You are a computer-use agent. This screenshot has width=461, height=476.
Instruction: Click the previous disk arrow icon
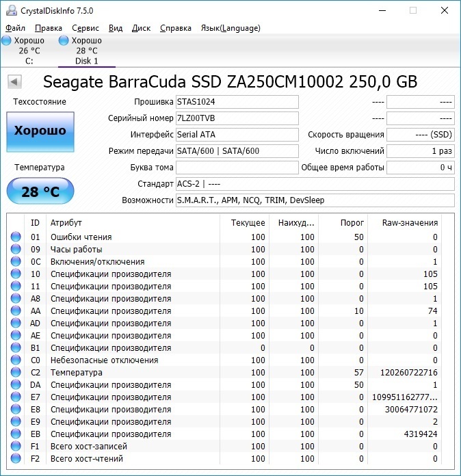[x=14, y=82]
